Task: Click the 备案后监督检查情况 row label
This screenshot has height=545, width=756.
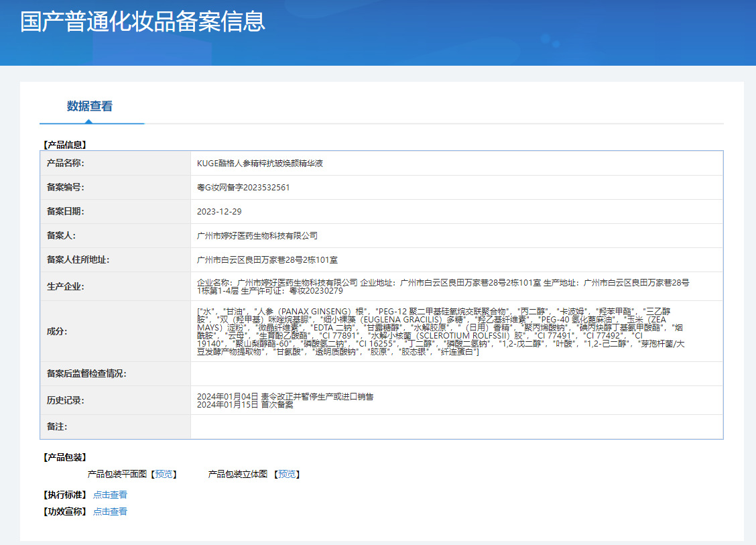Action: pos(86,374)
